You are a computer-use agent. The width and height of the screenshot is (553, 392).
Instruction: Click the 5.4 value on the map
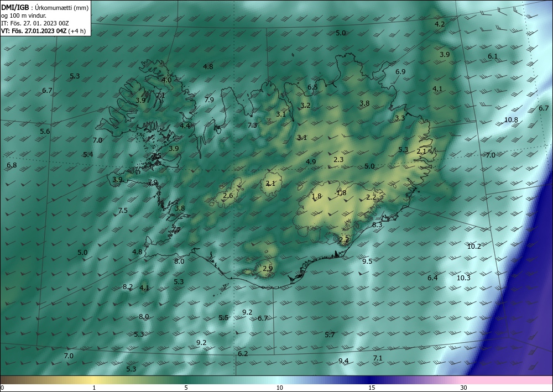[x=88, y=154]
